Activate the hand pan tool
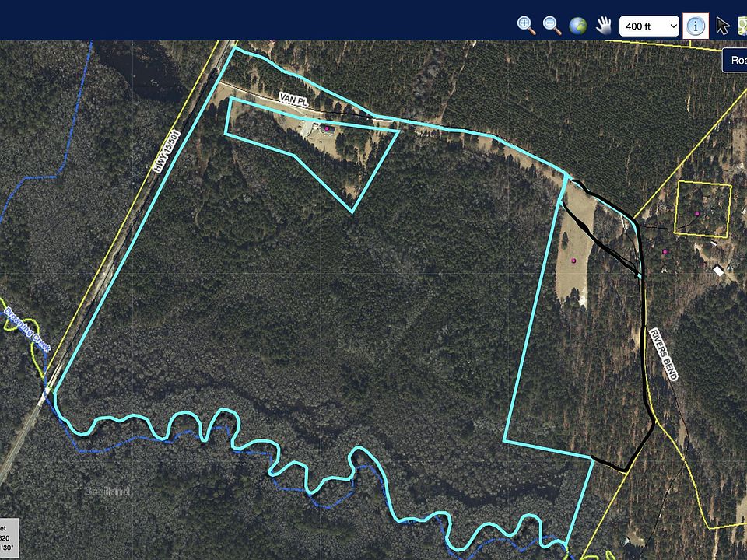This screenshot has width=747, height=560. point(604,26)
